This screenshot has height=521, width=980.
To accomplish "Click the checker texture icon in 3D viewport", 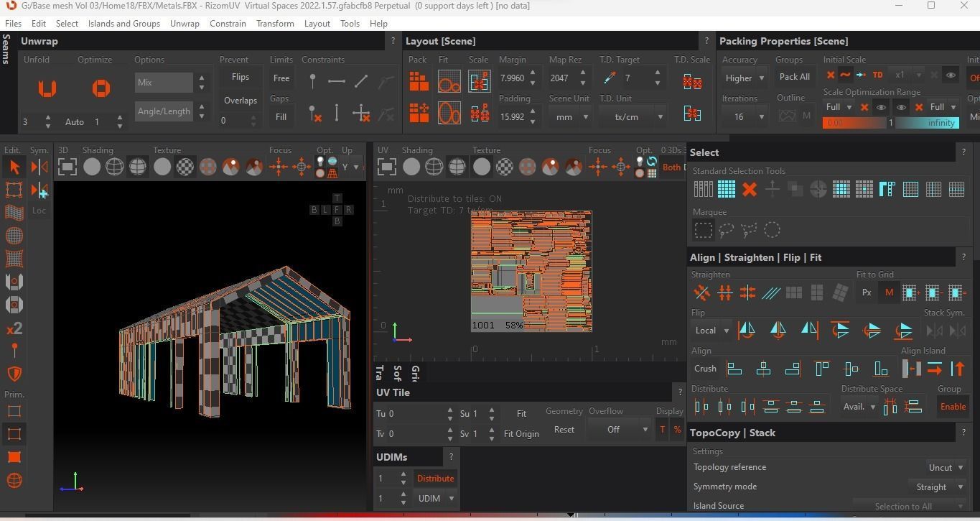I will click(185, 167).
